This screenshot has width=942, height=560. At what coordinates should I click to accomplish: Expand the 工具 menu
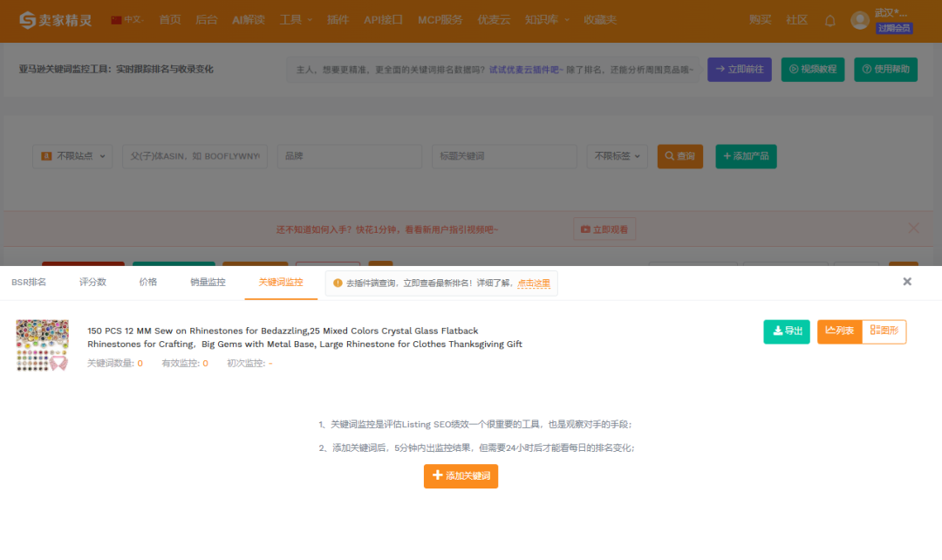tap(297, 20)
